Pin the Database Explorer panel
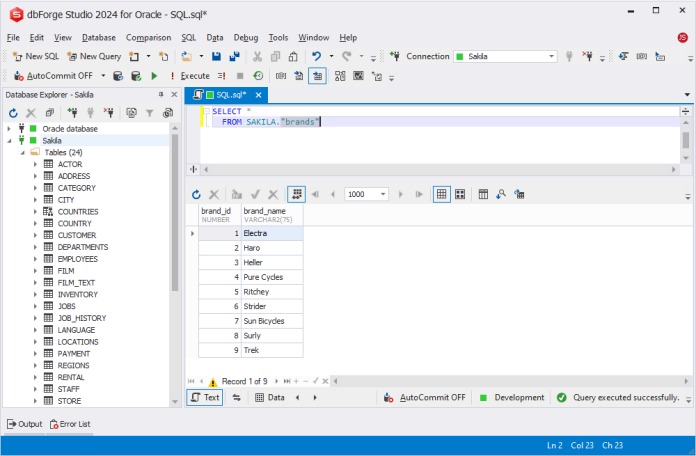The height and width of the screenshot is (456, 696). [x=161, y=95]
